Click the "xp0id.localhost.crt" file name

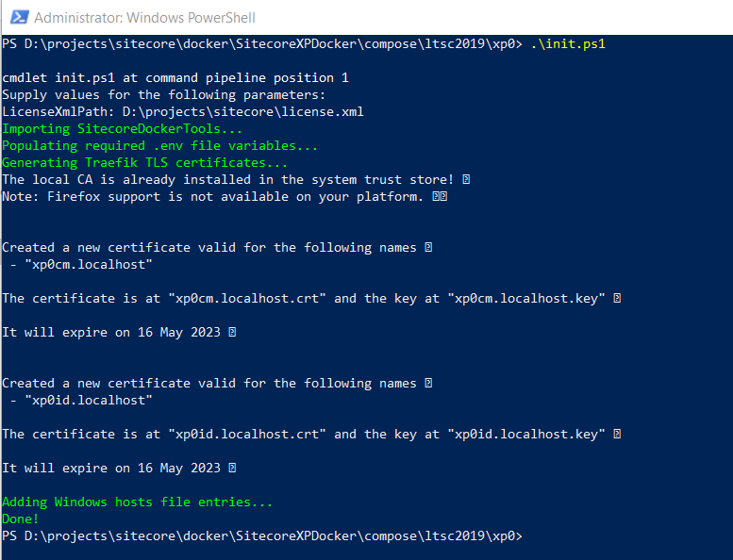click(x=246, y=434)
